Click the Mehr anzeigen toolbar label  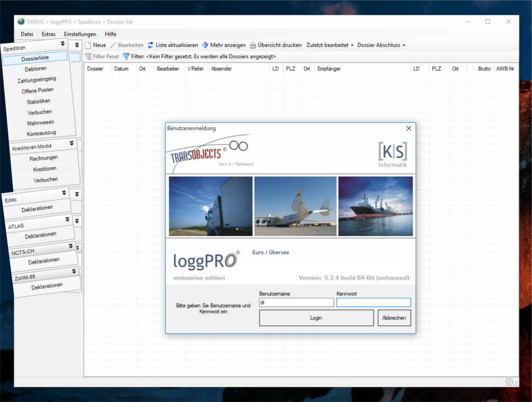click(x=228, y=45)
